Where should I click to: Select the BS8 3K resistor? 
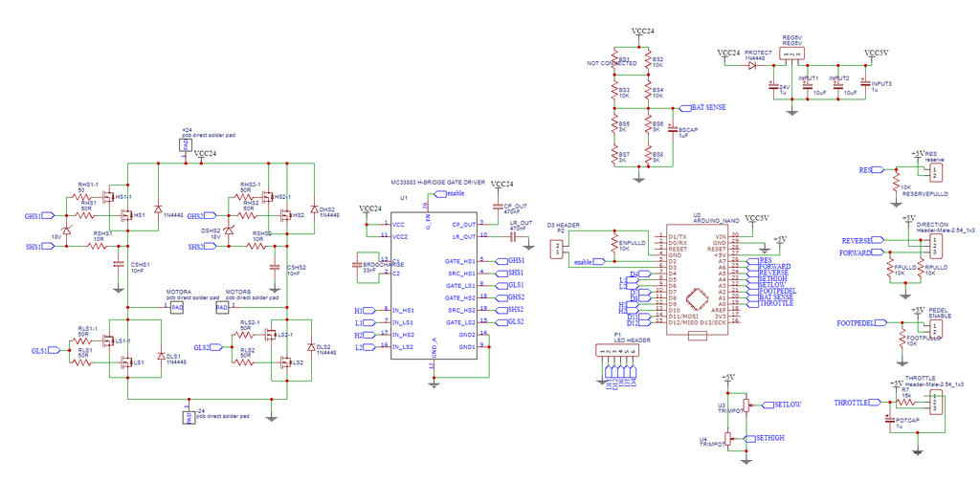(x=648, y=155)
